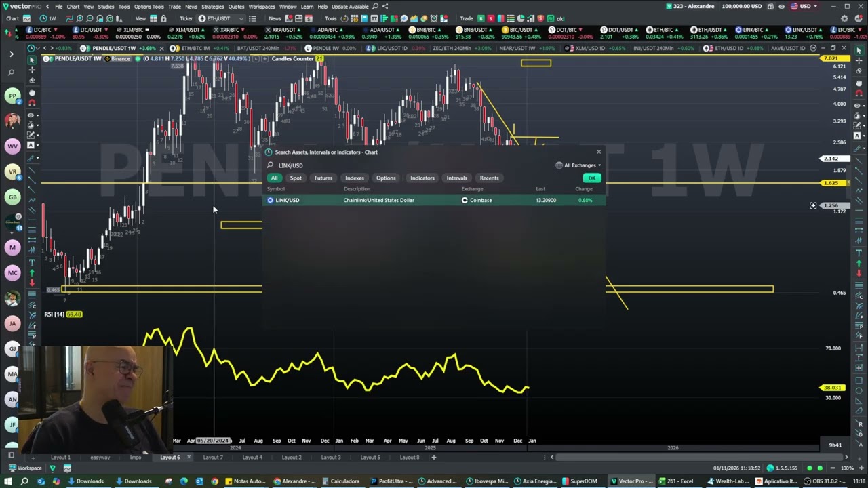
Task: Click the 323 - Alexandre account label
Action: 690,7
